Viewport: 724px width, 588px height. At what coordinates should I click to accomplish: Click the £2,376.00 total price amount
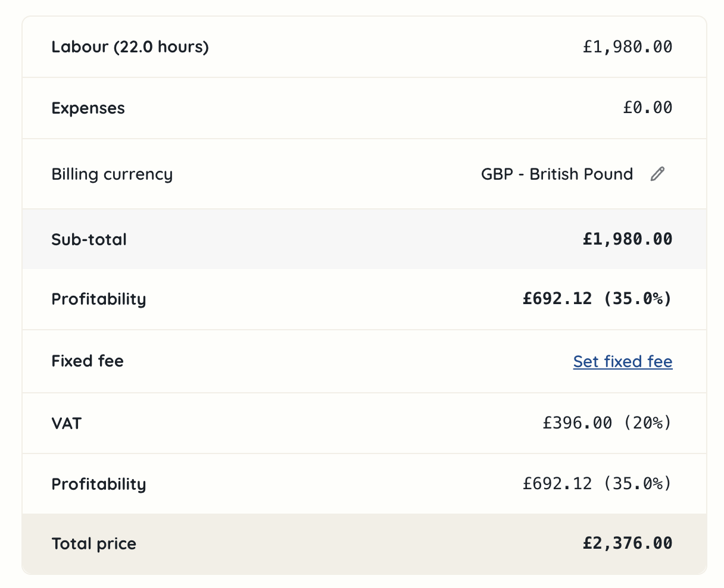point(627,543)
